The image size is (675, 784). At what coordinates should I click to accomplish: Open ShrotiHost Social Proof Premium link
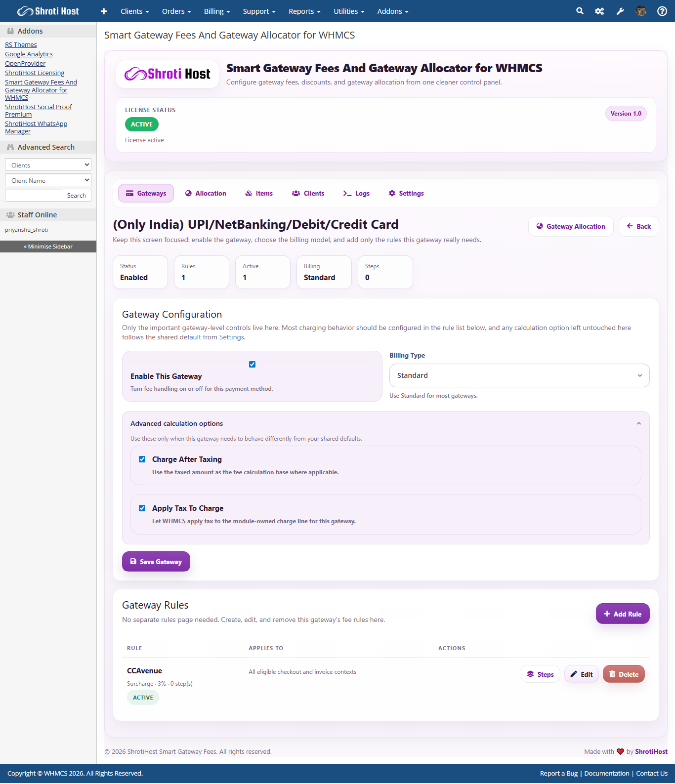[38, 111]
